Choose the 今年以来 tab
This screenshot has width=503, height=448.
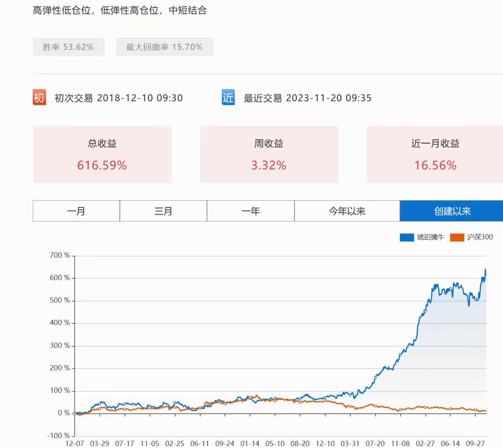pyautogui.click(x=347, y=211)
